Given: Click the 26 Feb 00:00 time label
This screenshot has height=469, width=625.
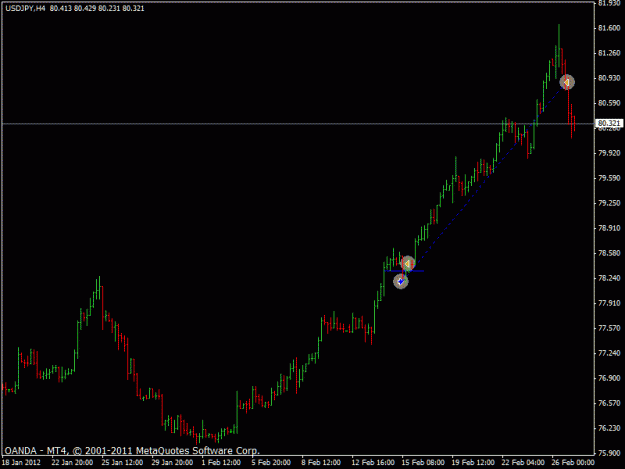Looking at the screenshot, I should pyautogui.click(x=573, y=463).
